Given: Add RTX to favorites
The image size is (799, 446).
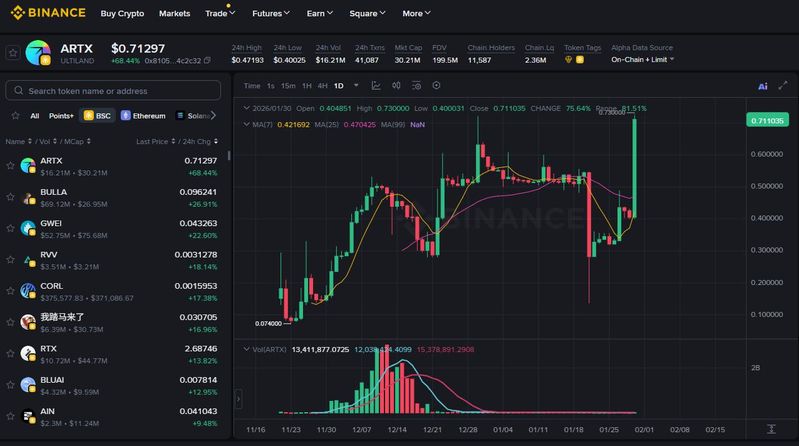Looking at the screenshot, I should [11, 353].
